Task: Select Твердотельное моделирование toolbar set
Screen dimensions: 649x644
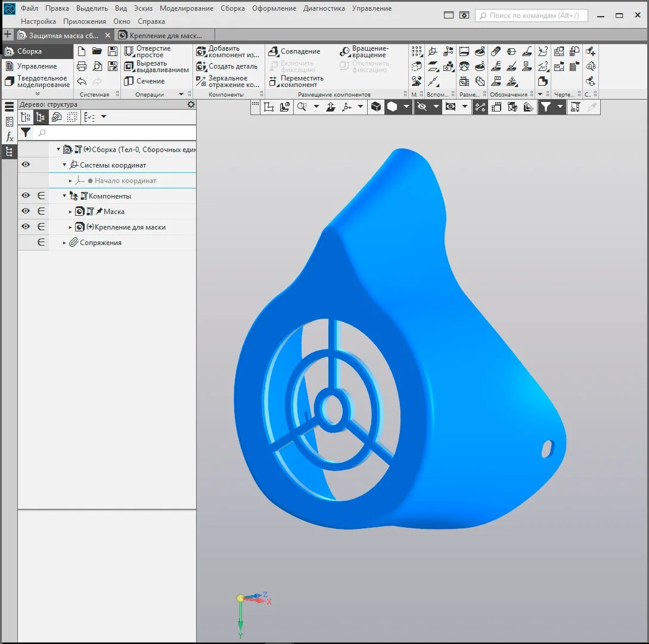Action: [x=42, y=82]
